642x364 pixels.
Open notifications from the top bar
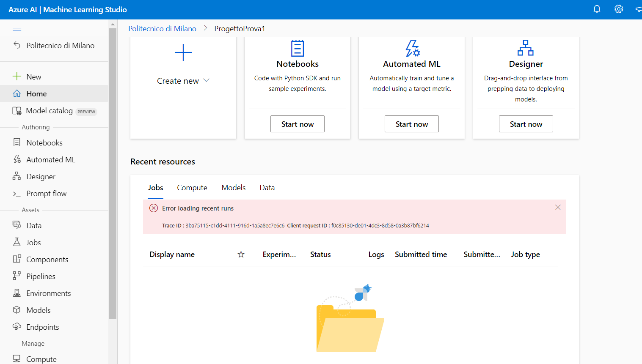tap(597, 9)
